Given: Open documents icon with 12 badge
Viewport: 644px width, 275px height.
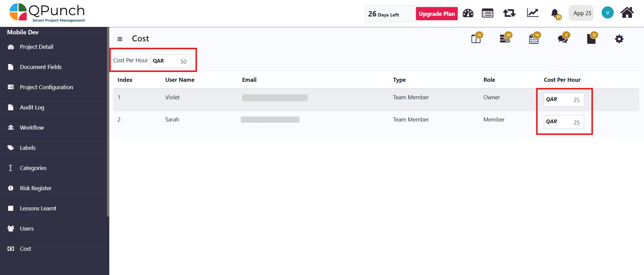Looking at the screenshot, I should coord(592,38).
